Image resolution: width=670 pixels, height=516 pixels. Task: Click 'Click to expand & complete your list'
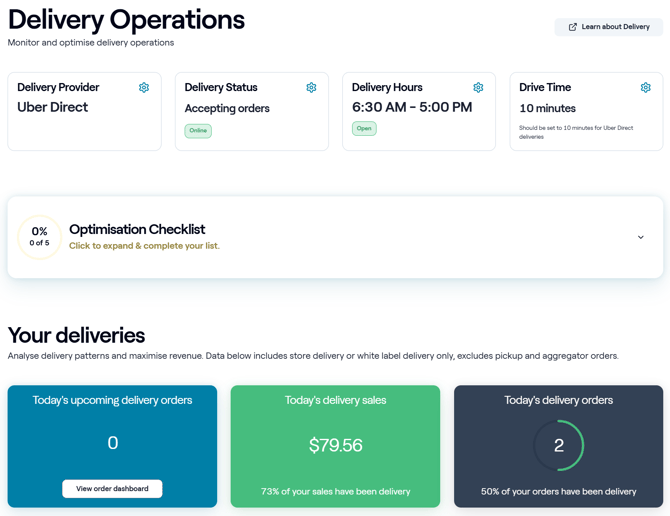point(144,246)
